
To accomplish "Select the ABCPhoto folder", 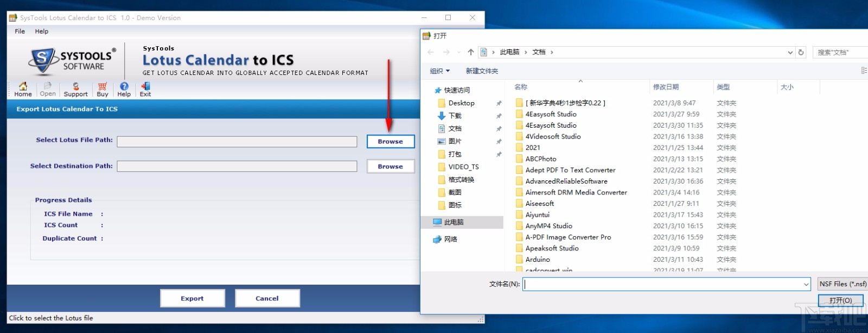I will [541, 159].
